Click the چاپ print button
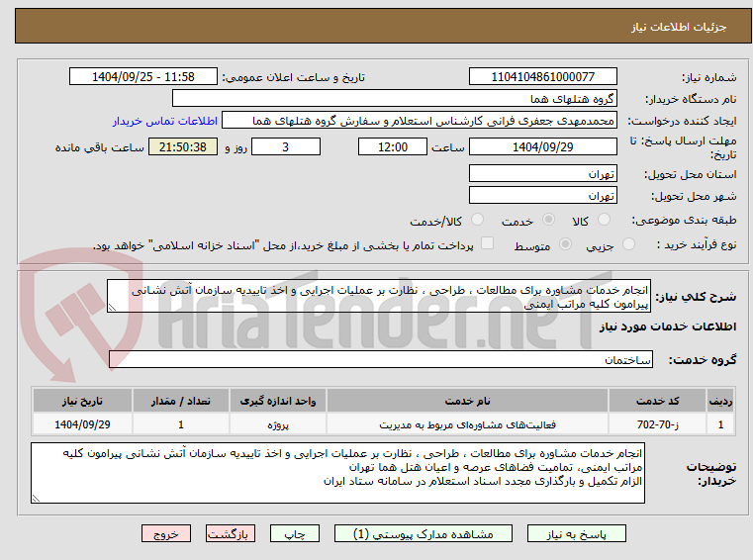The height and width of the screenshot is (560, 753). [295, 533]
